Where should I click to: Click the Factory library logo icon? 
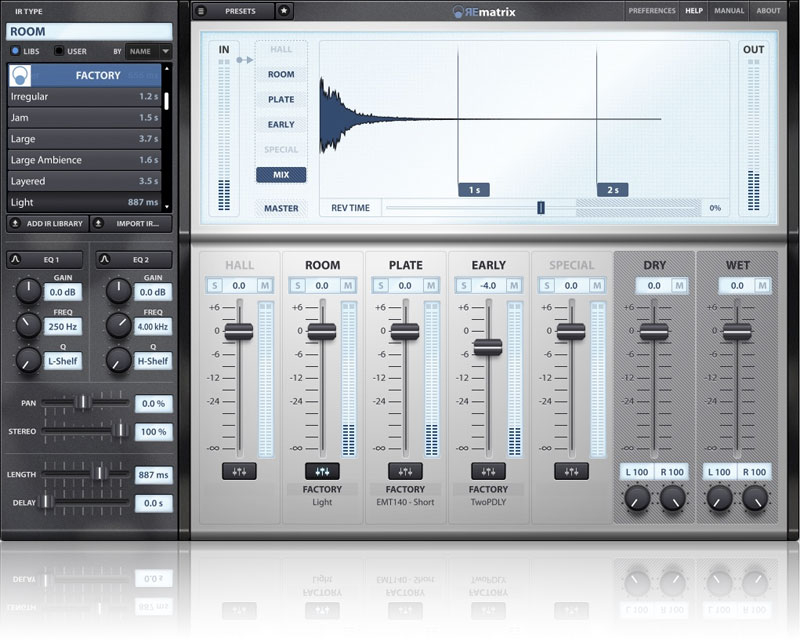[20, 76]
